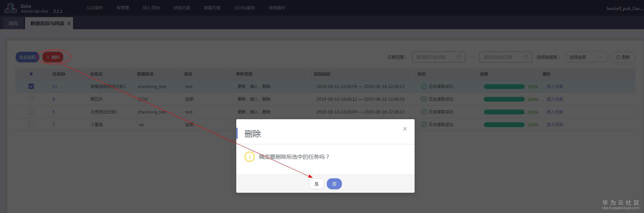Click the start date input field
644x213 pixels.
click(439, 57)
